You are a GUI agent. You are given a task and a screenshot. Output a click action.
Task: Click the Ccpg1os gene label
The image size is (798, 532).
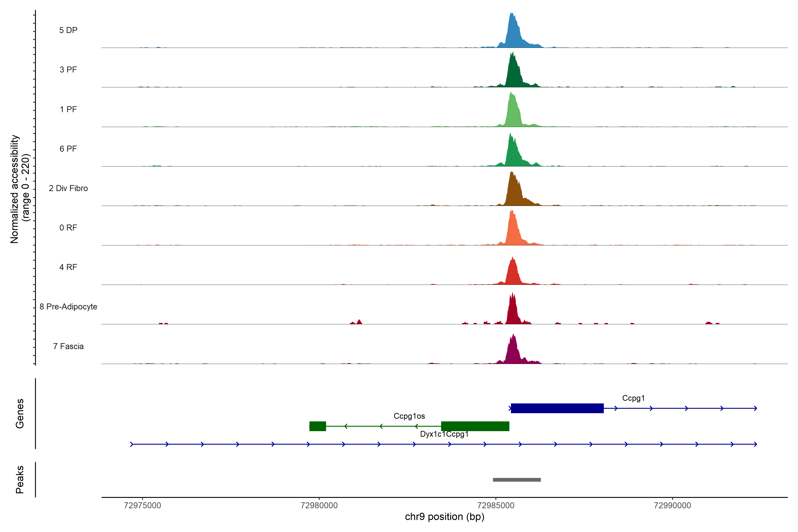[x=409, y=416]
